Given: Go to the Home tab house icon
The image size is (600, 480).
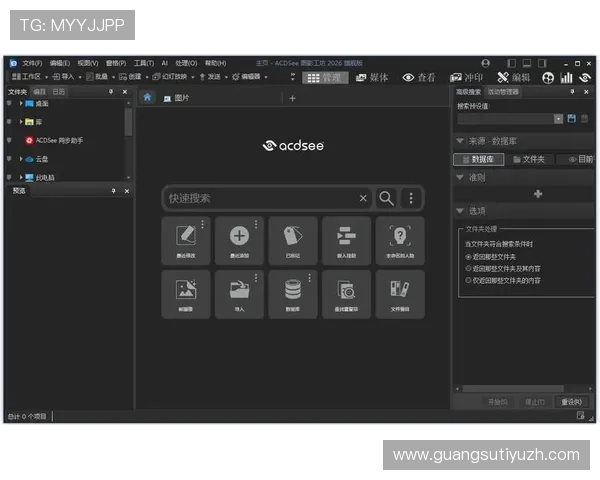Looking at the screenshot, I should coord(147,97).
